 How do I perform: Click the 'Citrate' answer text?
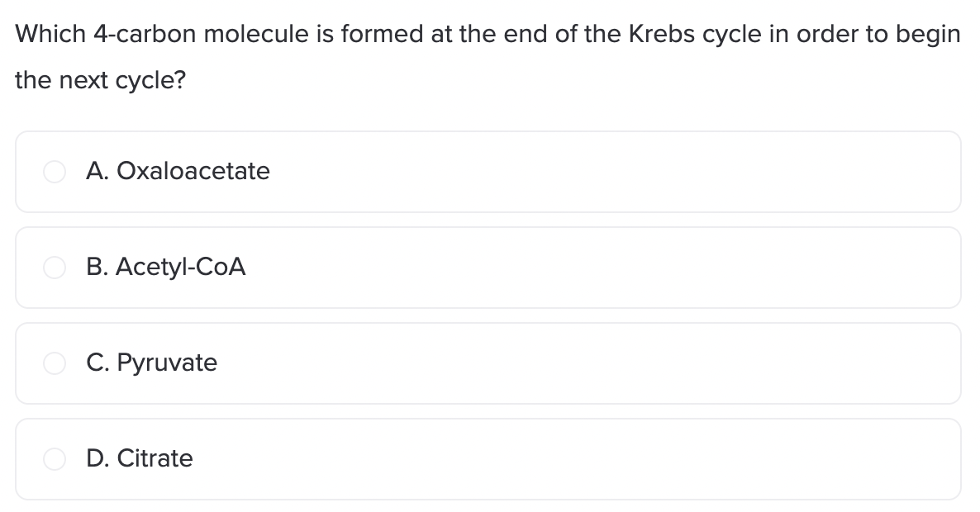tap(155, 458)
